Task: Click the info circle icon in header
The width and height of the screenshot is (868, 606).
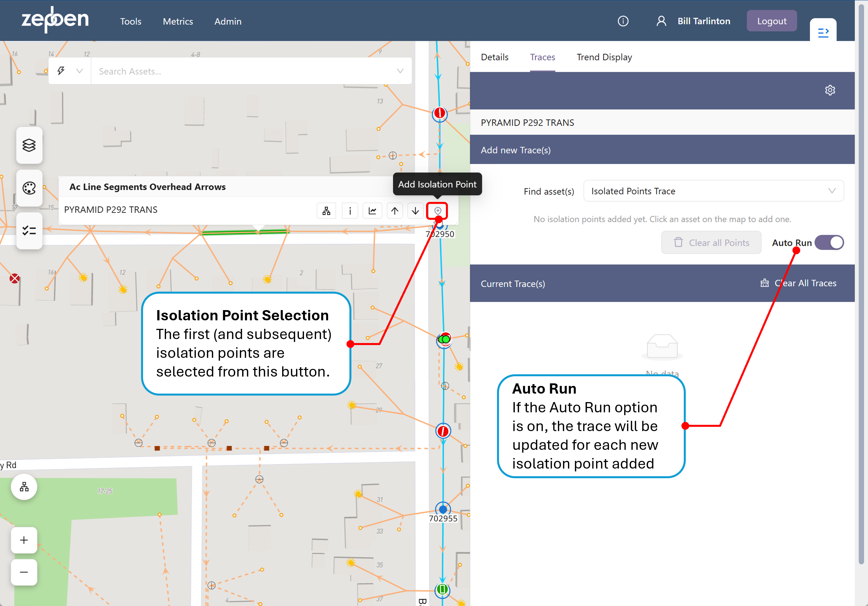Action: 623,21
